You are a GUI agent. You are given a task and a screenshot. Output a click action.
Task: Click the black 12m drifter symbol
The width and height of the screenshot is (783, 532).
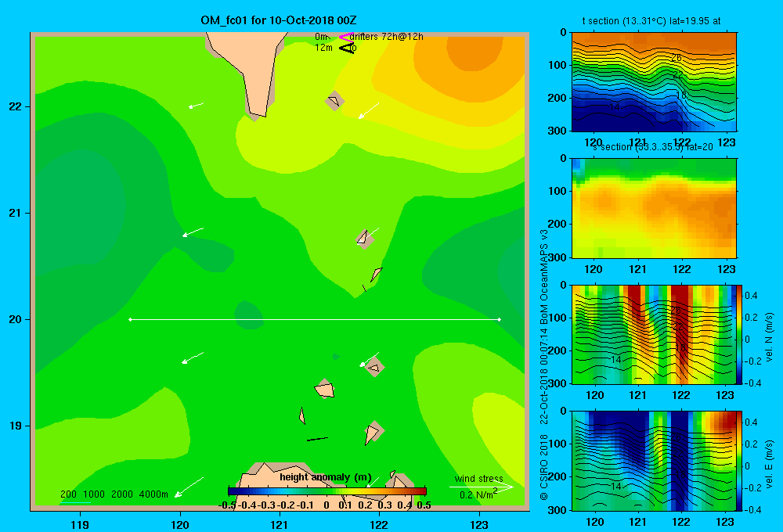click(346, 48)
